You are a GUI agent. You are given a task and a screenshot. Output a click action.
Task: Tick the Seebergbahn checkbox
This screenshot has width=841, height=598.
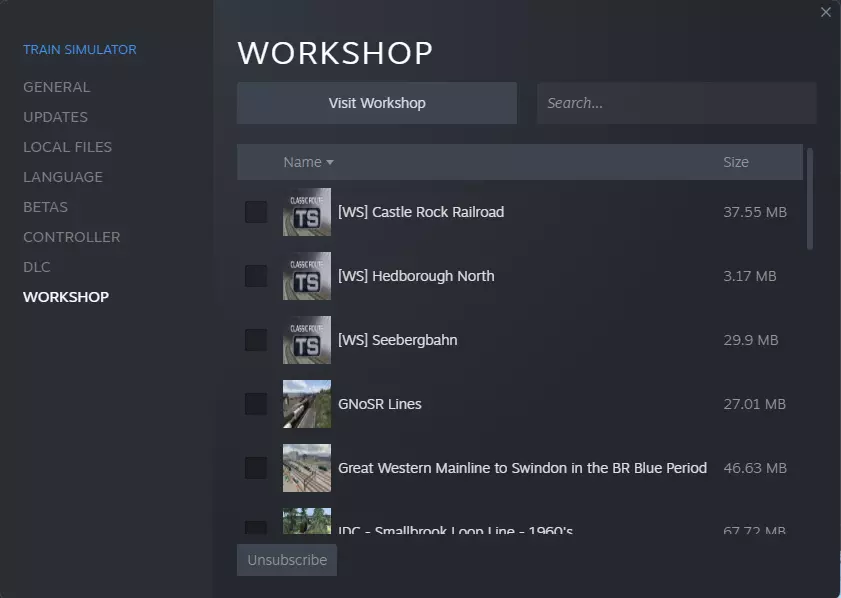[x=256, y=340]
